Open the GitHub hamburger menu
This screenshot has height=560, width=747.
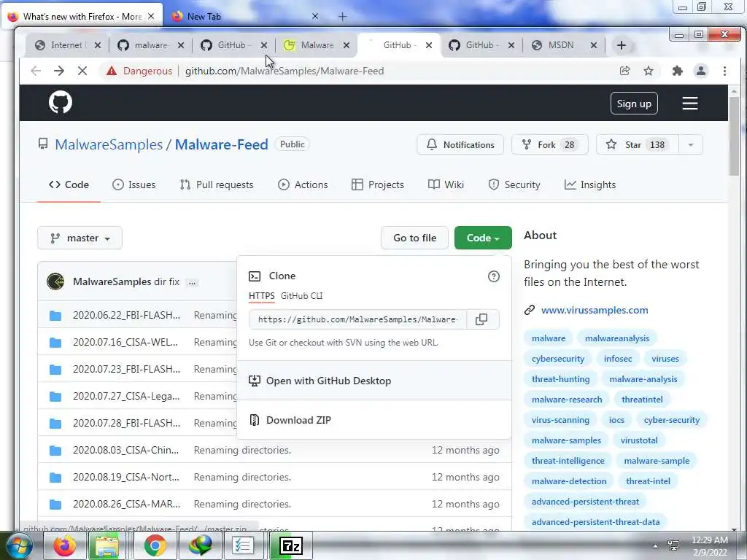689,104
